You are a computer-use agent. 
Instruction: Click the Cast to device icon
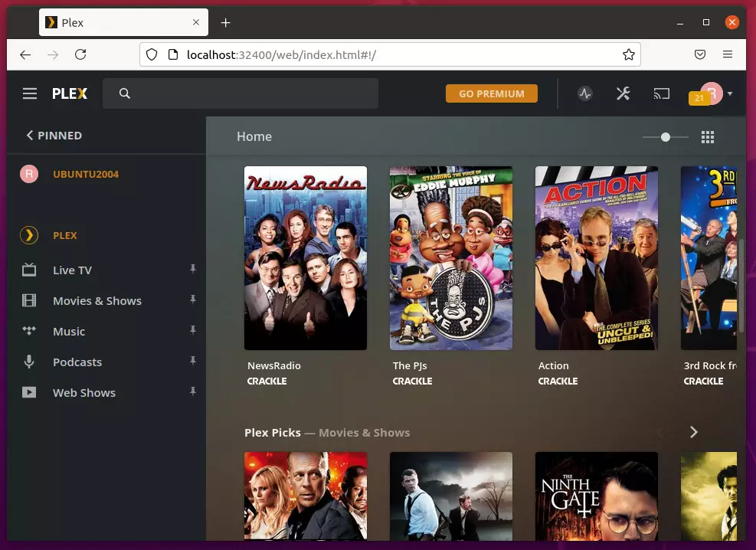662,93
